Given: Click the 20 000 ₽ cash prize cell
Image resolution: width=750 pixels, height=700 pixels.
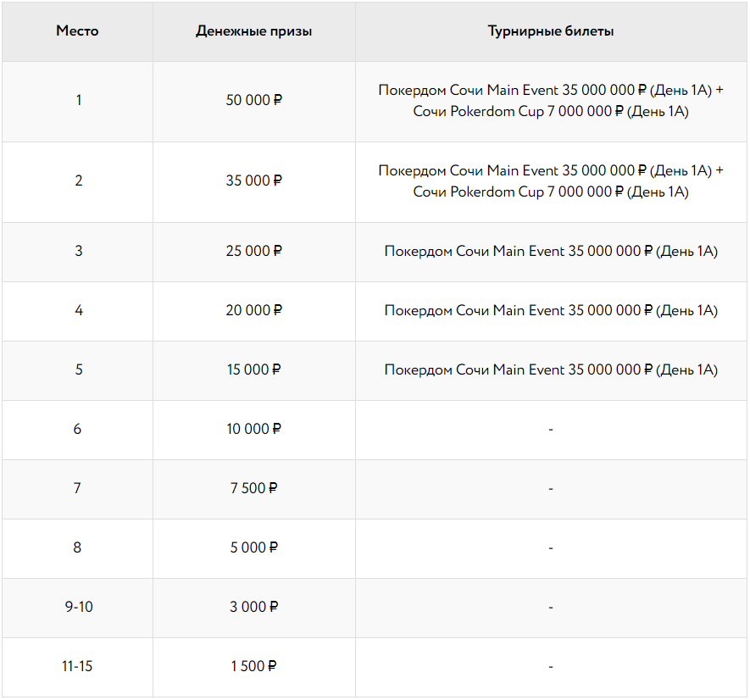Looking at the screenshot, I should pos(253,310).
